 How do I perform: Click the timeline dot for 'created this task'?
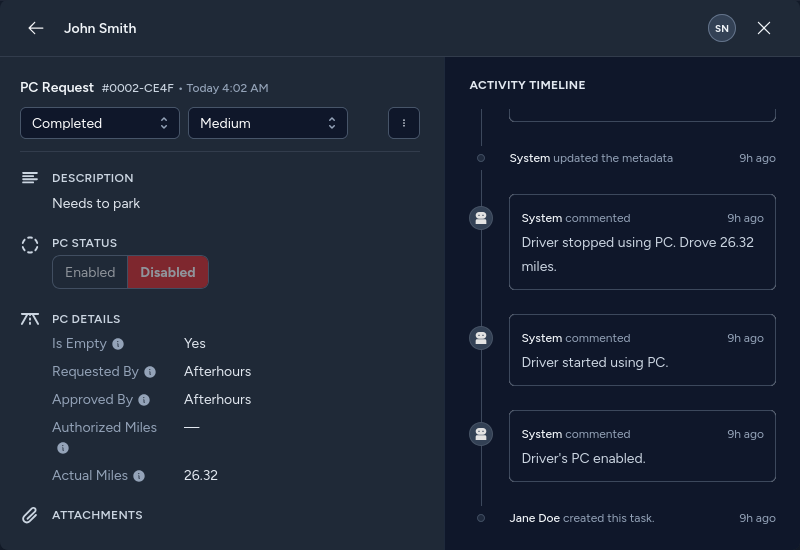(x=481, y=518)
